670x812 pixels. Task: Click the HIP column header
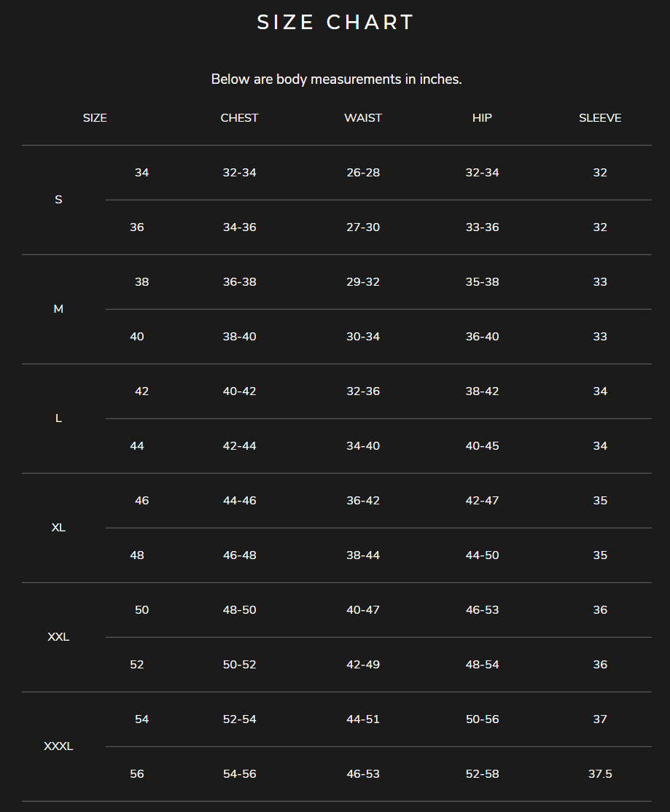click(x=482, y=118)
